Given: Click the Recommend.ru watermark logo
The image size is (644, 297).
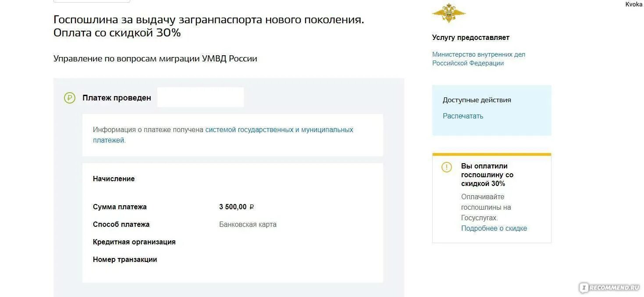Looking at the screenshot, I should pos(609,287).
